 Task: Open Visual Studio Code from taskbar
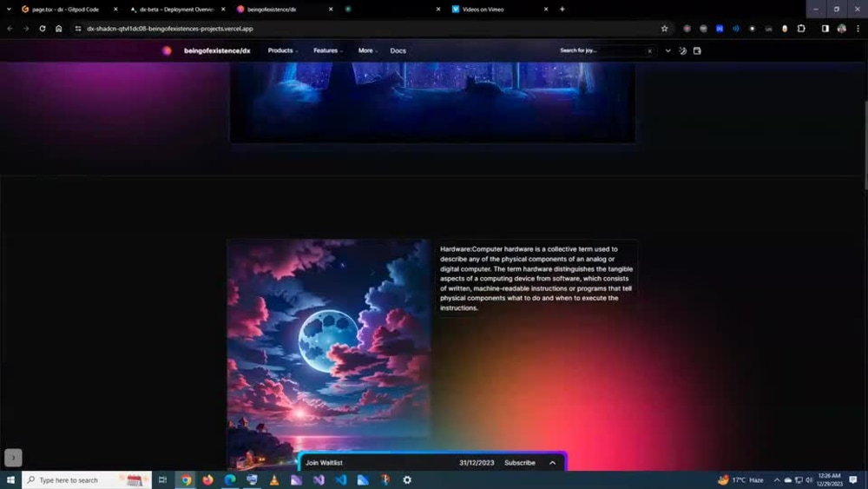(340, 479)
